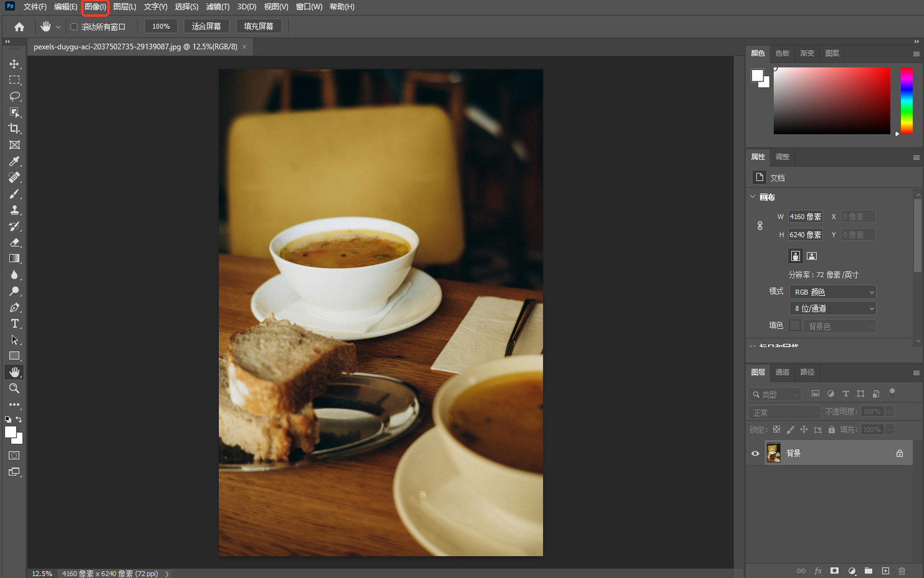Select the Move tool
This screenshot has width=924, height=578.
pyautogui.click(x=14, y=64)
